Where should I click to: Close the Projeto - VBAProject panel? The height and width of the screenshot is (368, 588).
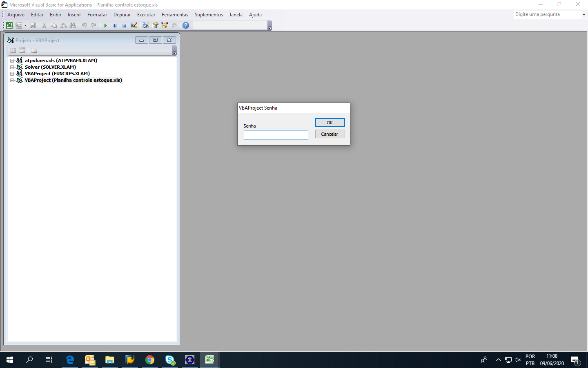point(169,40)
